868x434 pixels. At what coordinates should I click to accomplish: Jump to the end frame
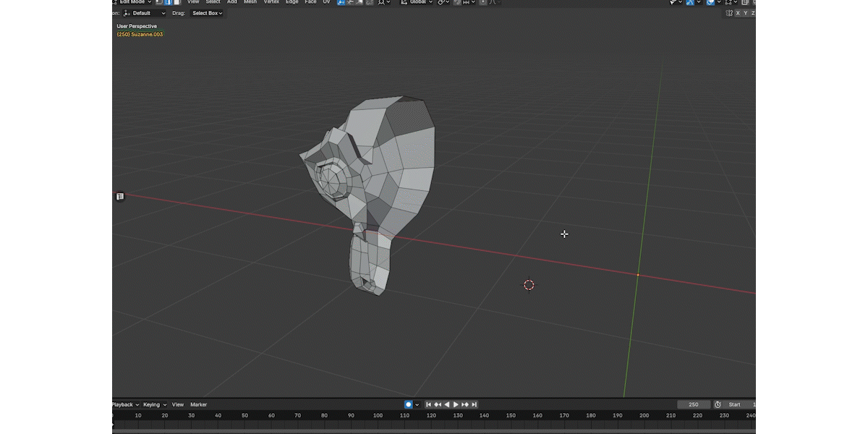click(474, 404)
